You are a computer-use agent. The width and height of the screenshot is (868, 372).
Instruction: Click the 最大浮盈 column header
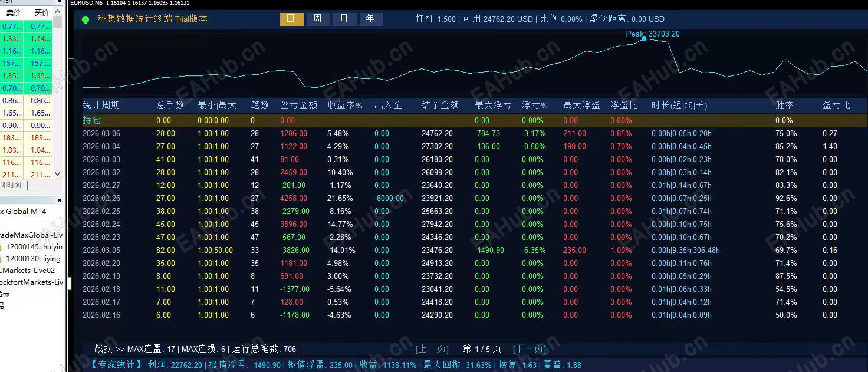coord(581,106)
